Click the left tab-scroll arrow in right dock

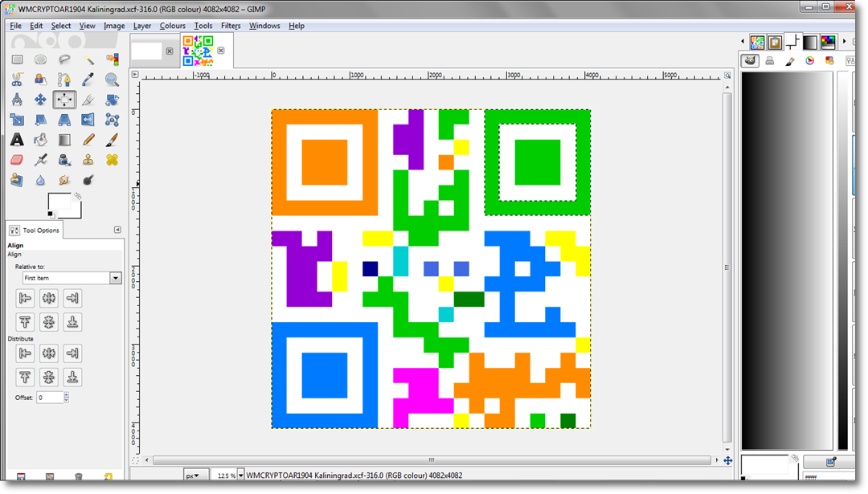(743, 42)
